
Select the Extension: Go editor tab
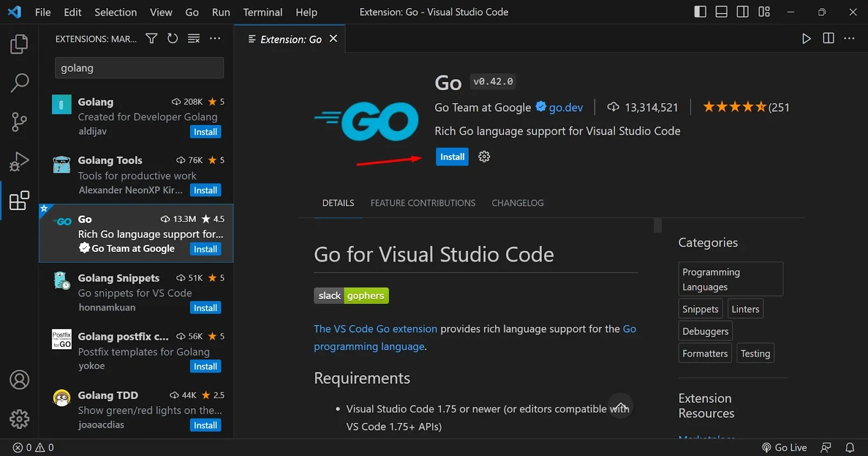coord(290,39)
